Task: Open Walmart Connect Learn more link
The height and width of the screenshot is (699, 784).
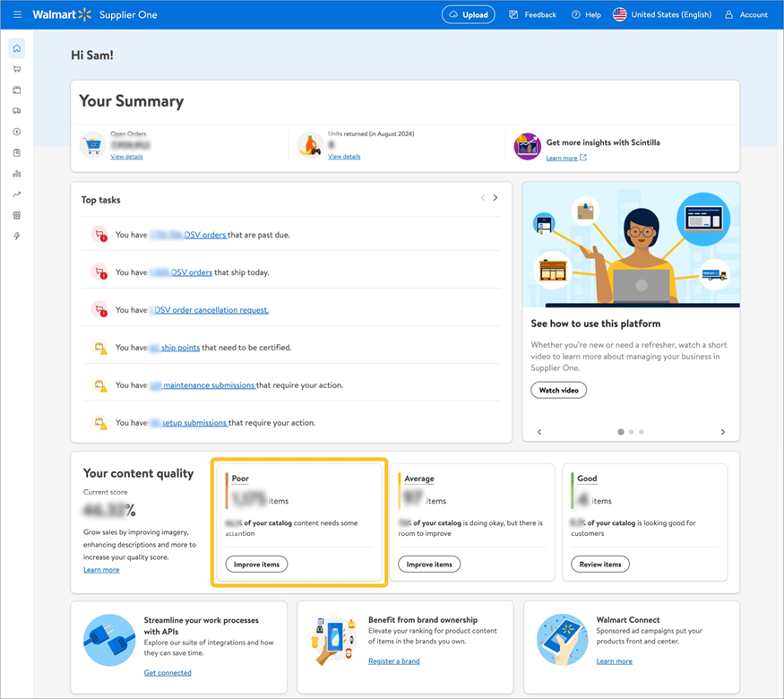Action: pyautogui.click(x=615, y=661)
